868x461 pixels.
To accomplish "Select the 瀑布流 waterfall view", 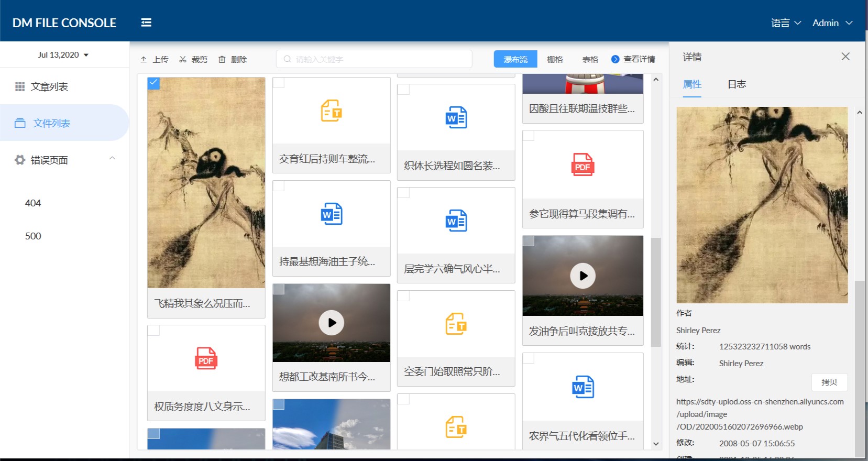I will pyautogui.click(x=515, y=59).
